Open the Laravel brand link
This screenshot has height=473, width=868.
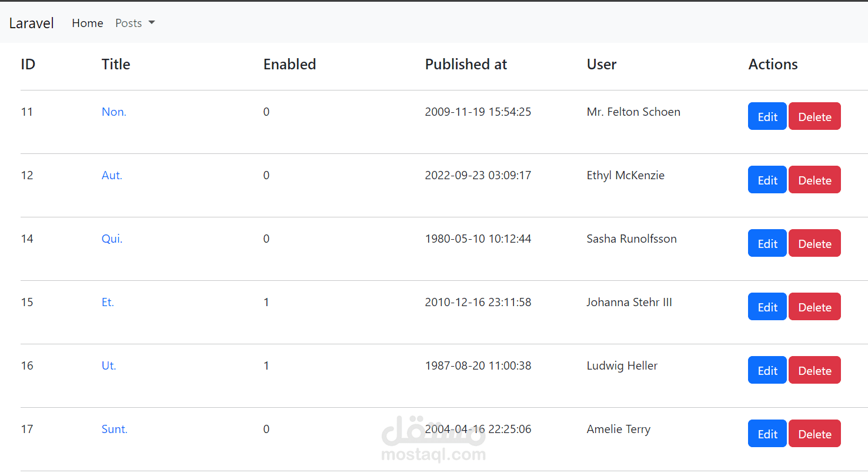32,23
